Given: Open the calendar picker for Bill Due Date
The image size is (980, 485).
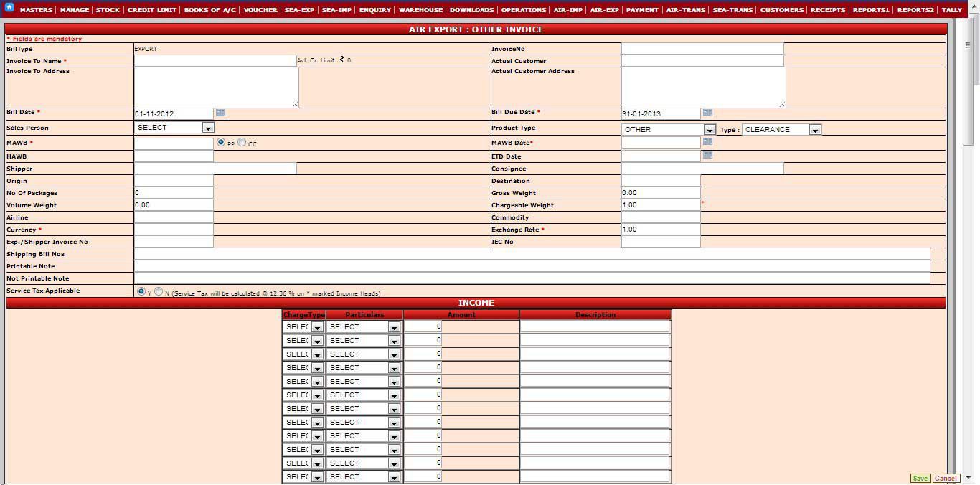Looking at the screenshot, I should [x=708, y=112].
